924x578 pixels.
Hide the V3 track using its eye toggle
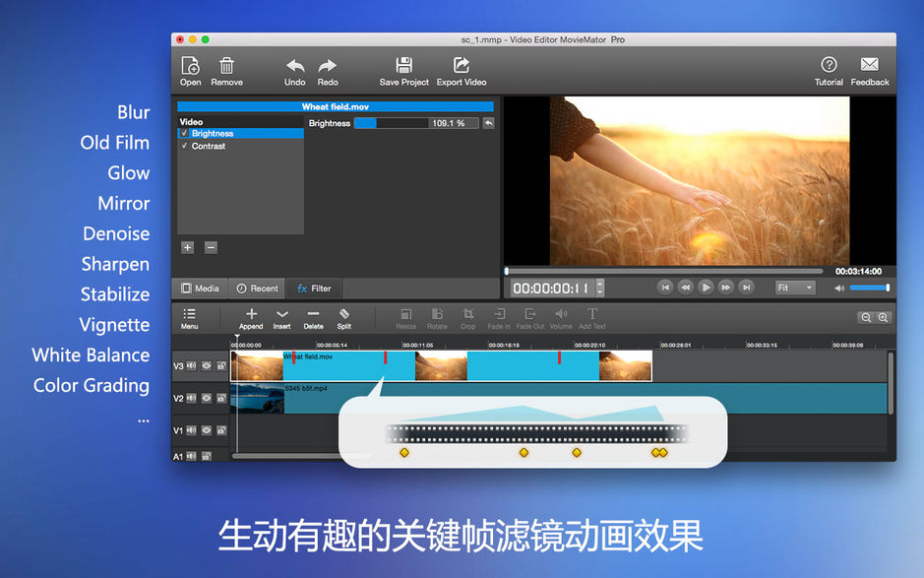(207, 365)
